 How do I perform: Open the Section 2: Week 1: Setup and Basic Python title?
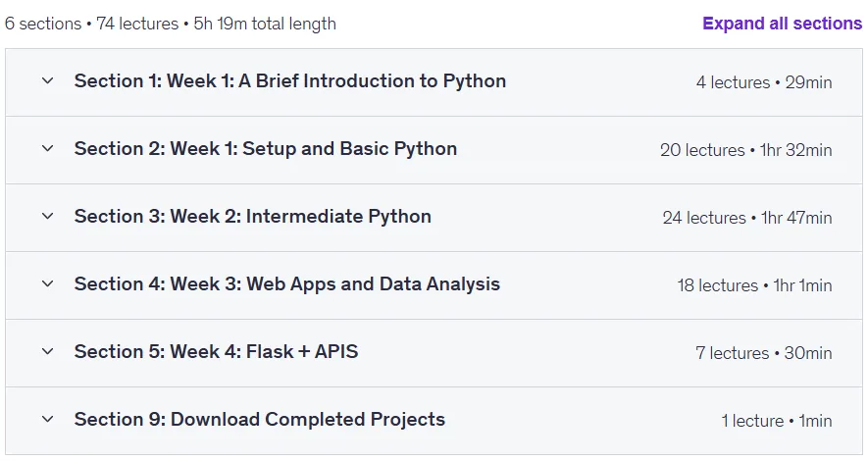point(266,148)
